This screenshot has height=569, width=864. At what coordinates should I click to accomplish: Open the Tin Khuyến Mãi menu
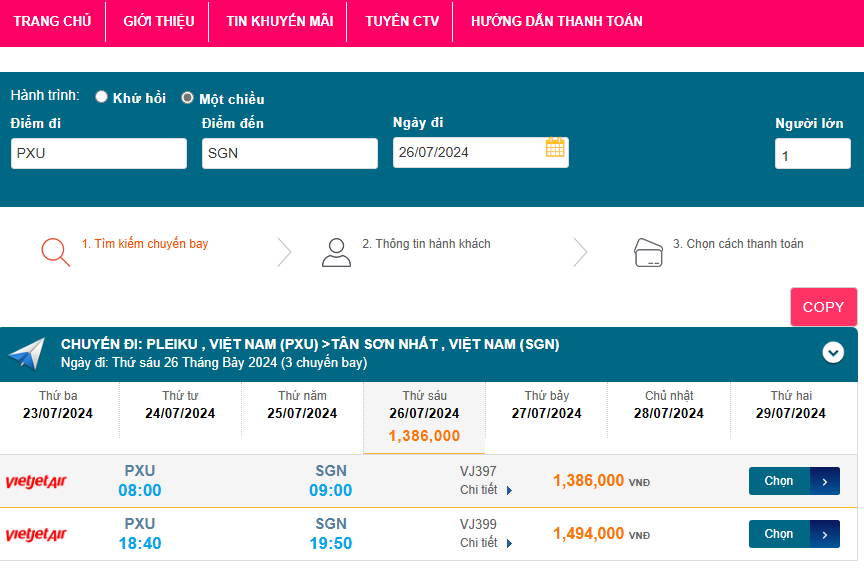(x=279, y=21)
